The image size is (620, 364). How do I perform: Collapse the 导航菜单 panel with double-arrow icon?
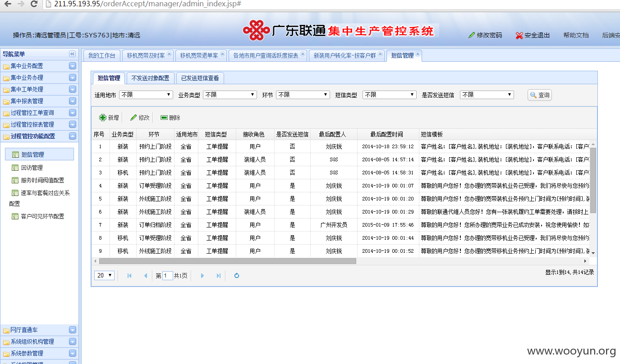coord(72,54)
